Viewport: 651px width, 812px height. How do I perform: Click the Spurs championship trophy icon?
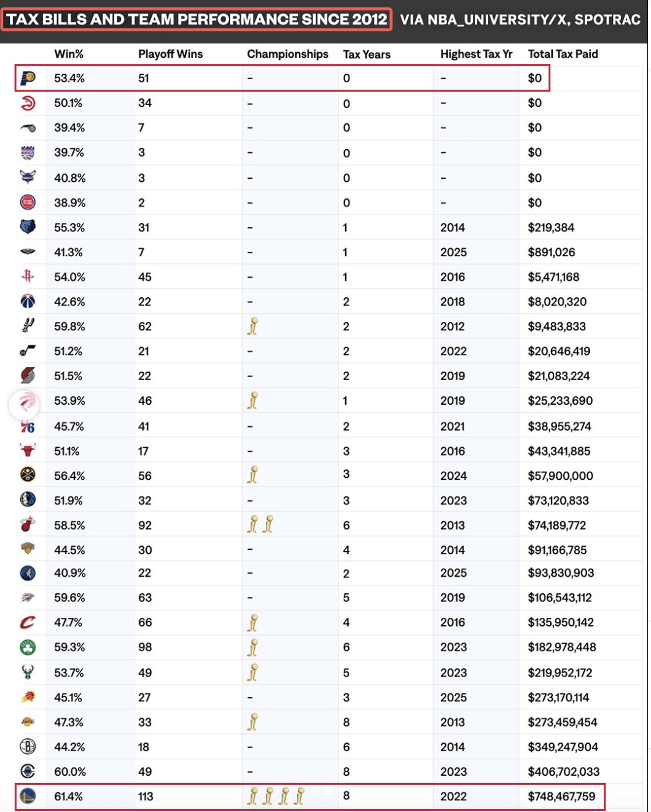252,326
